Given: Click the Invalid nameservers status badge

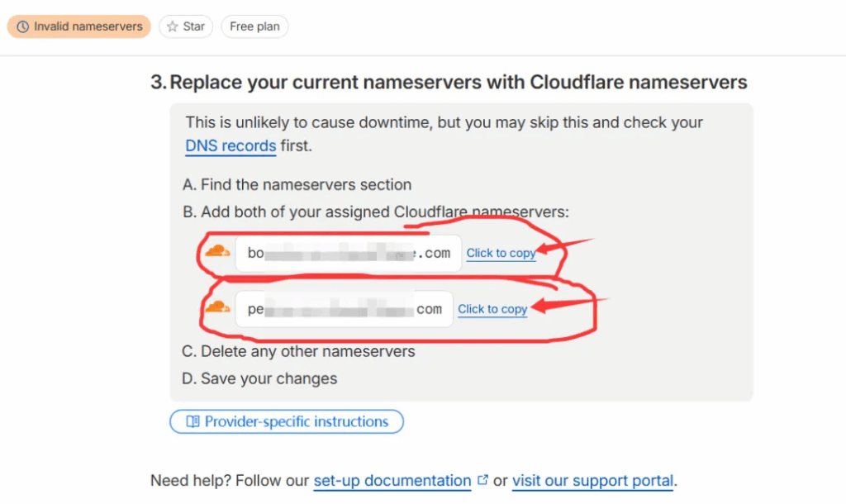Looking at the screenshot, I should point(79,26).
